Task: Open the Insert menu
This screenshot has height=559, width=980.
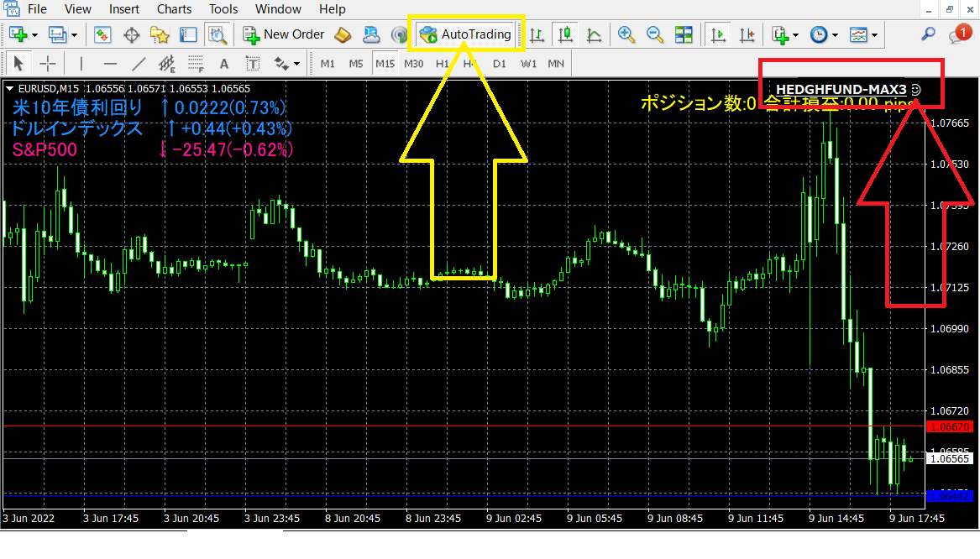Action: tap(123, 9)
